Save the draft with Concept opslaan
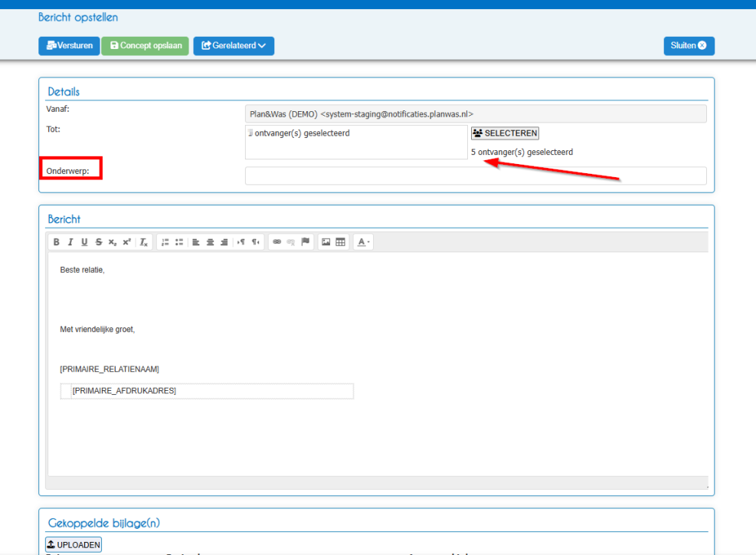This screenshot has width=756, height=555. (x=145, y=46)
